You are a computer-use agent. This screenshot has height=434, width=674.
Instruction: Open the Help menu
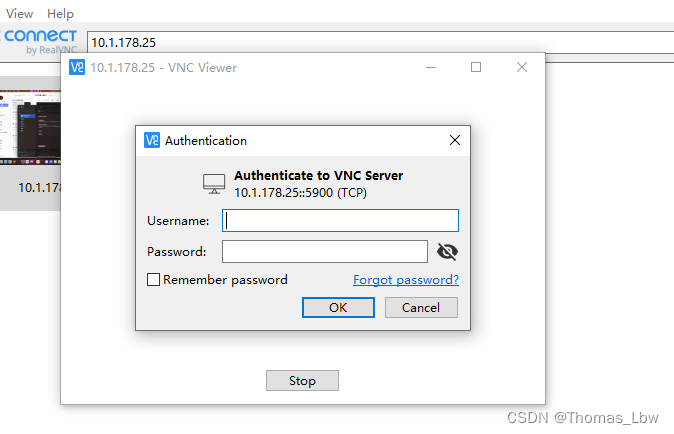[x=61, y=14]
